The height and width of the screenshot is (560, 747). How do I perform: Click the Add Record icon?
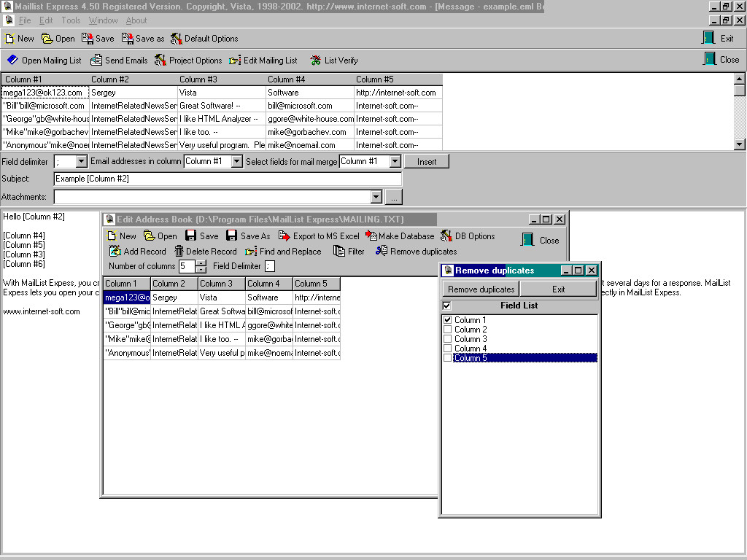[115, 251]
